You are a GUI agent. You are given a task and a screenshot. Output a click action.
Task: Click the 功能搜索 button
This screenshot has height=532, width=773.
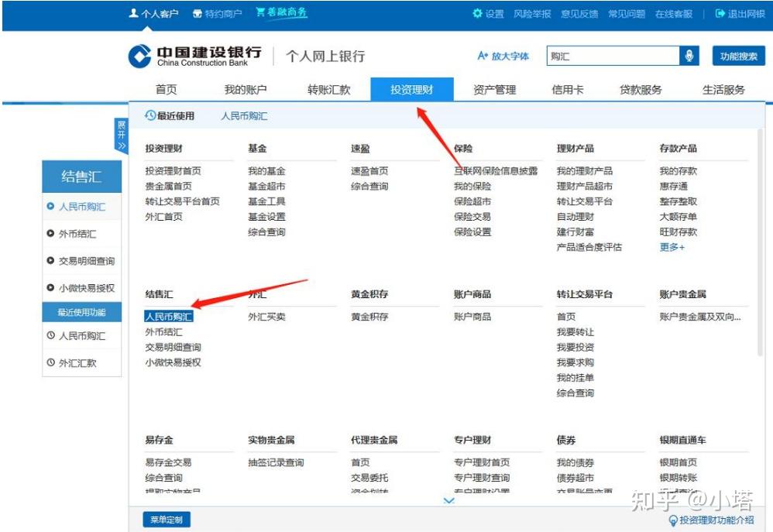pos(738,57)
